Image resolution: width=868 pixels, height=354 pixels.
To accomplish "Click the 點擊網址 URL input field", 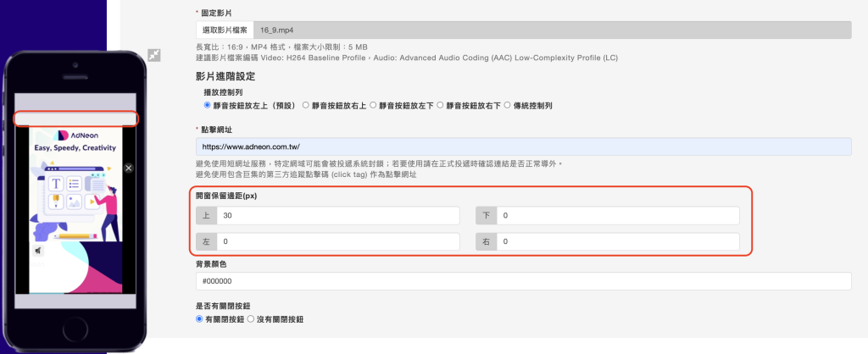I will point(523,147).
